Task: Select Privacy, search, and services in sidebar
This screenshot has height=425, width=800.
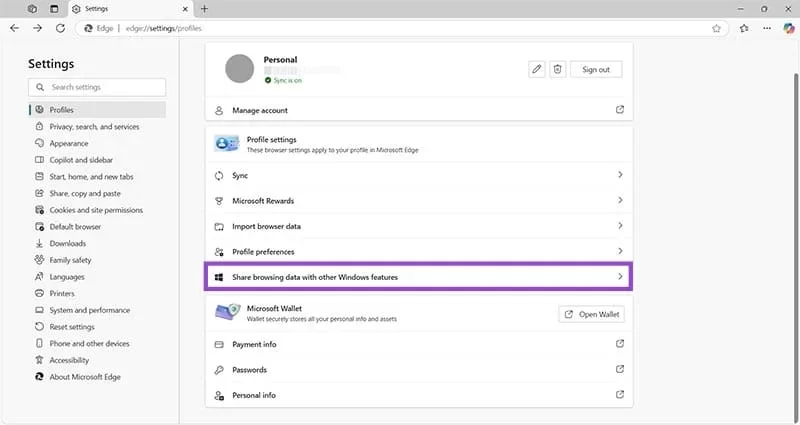Action: pos(94,127)
